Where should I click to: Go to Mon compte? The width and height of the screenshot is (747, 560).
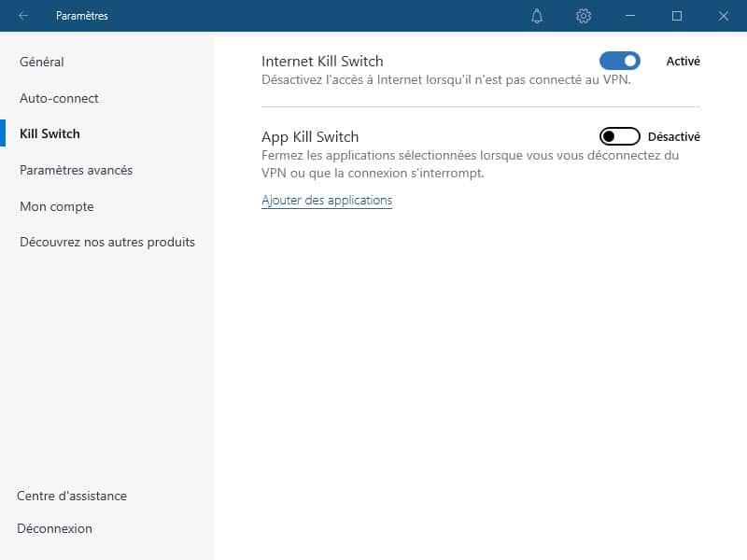tap(57, 206)
